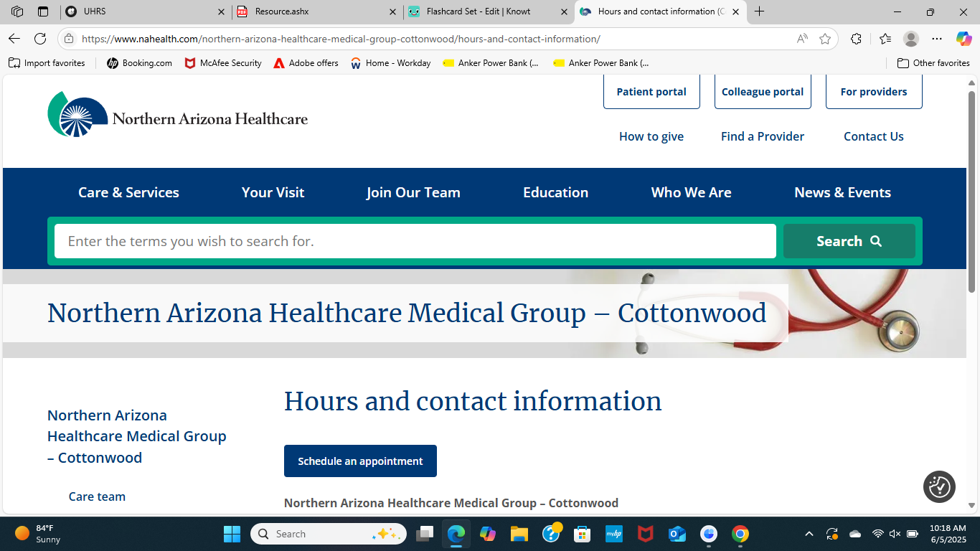Focus the site search terms field
The image size is (980, 551).
coord(415,241)
